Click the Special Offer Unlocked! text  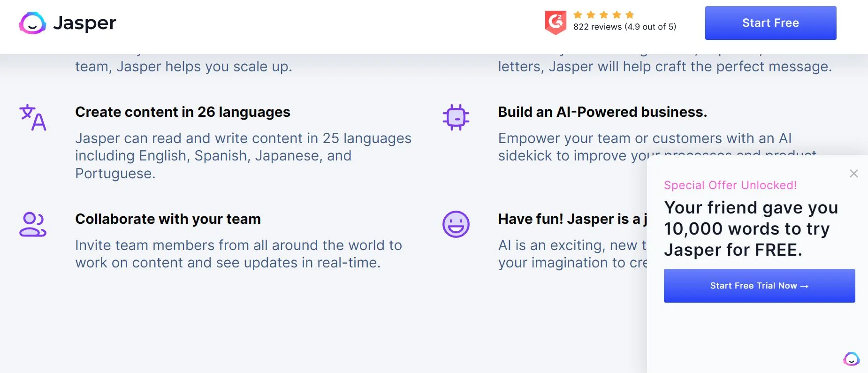(730, 185)
